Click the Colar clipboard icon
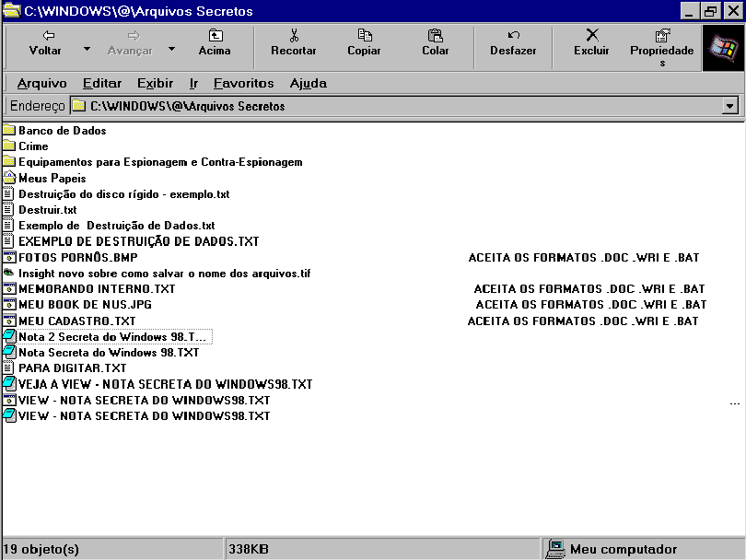The image size is (746, 560). point(436,35)
